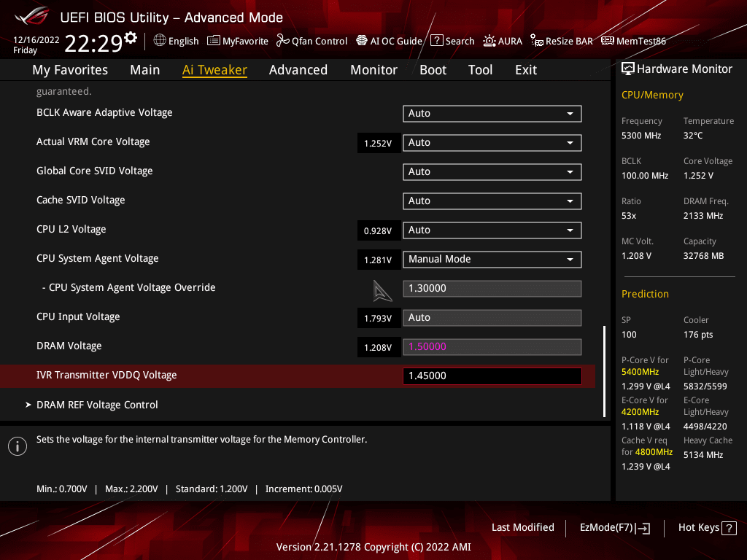Click the Search question mark icon
The width and height of the screenshot is (747, 560).
click(x=436, y=41)
